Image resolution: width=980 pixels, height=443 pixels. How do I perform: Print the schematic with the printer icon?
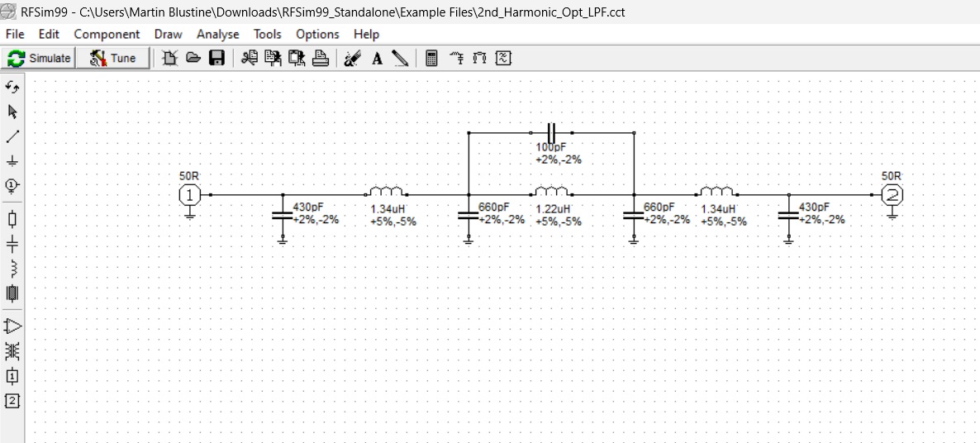320,58
